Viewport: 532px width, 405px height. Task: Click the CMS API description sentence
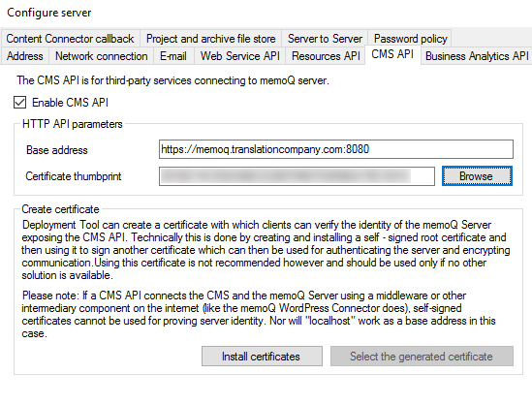(x=173, y=80)
